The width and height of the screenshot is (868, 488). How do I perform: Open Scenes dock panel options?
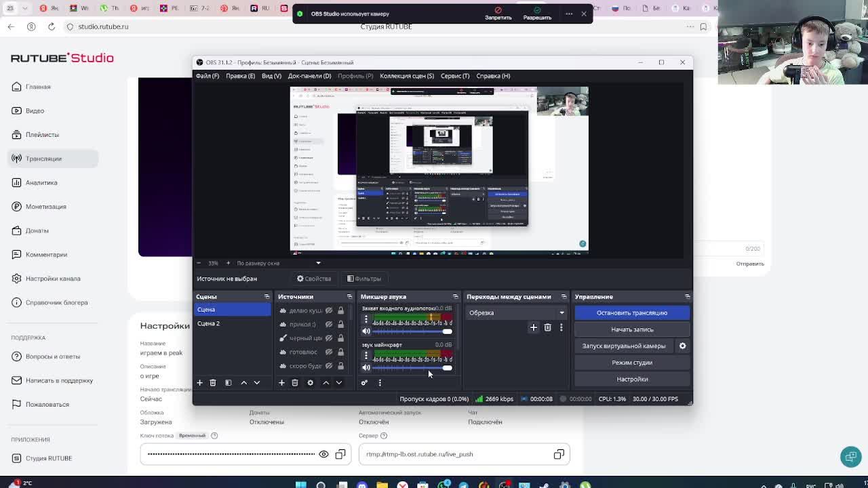click(267, 297)
